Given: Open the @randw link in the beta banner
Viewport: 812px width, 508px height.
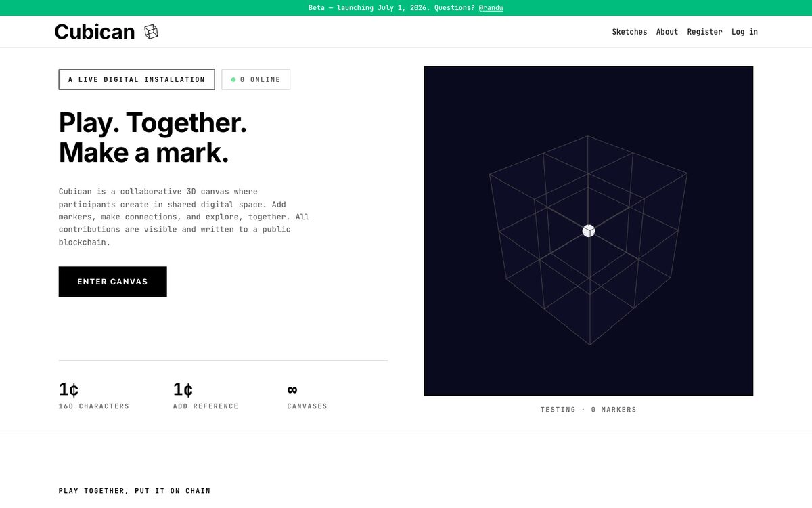Looking at the screenshot, I should coord(491,8).
